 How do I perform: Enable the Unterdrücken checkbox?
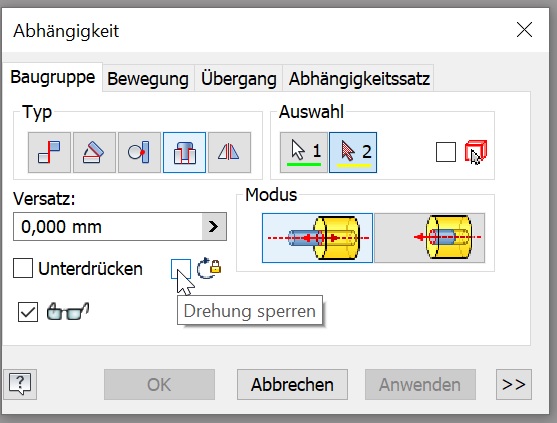(23, 268)
